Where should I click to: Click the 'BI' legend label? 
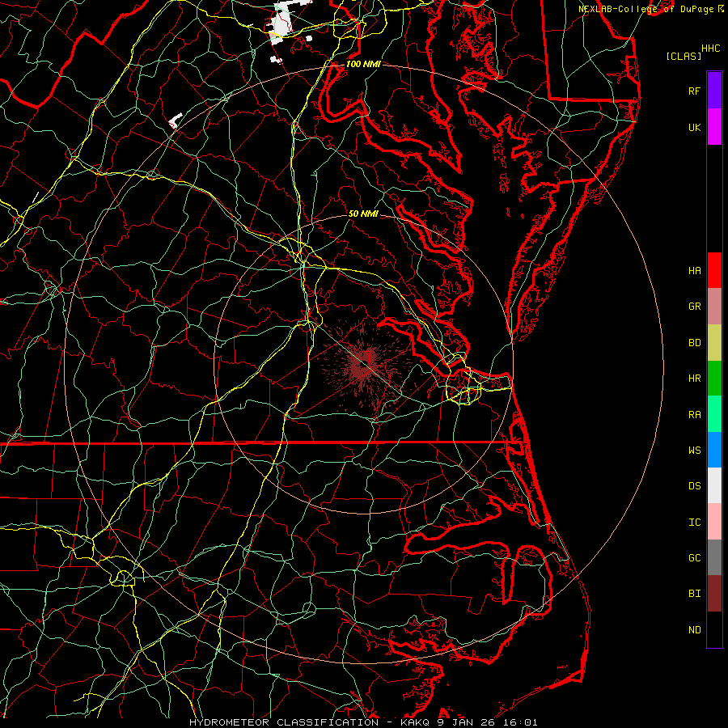(694, 594)
